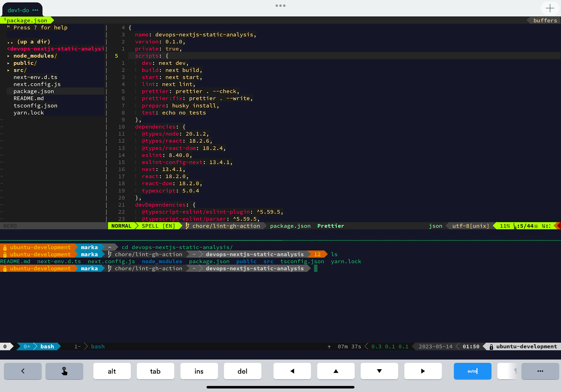Expand the node_modules folder
561x392 pixels.
(35, 56)
